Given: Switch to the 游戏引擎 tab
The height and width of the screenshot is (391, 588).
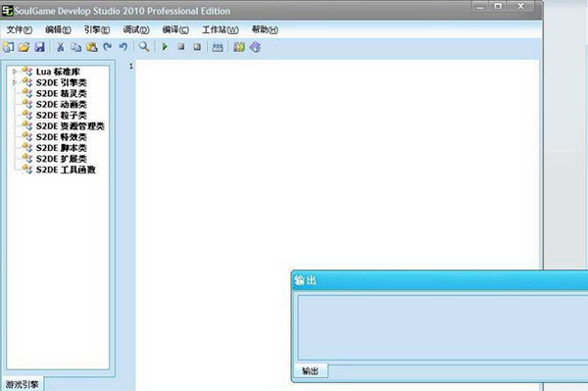Looking at the screenshot, I should (x=23, y=384).
